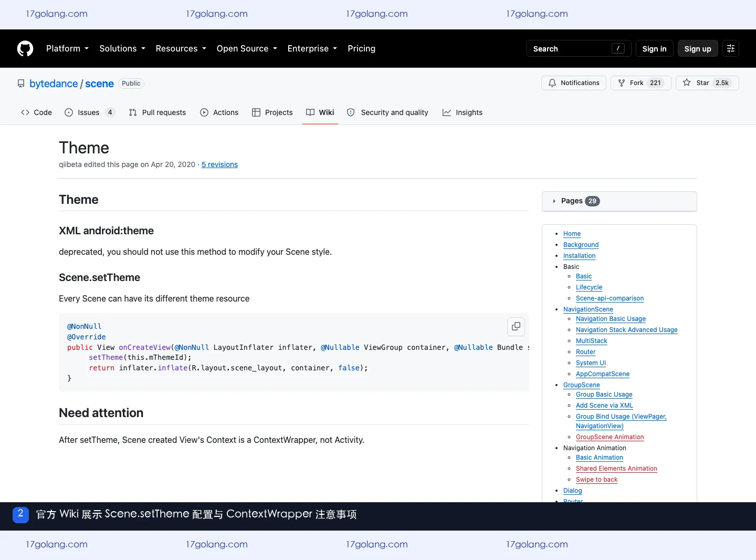The height and width of the screenshot is (560, 756).
Task: View the 5 revisions link
Action: [219, 164]
